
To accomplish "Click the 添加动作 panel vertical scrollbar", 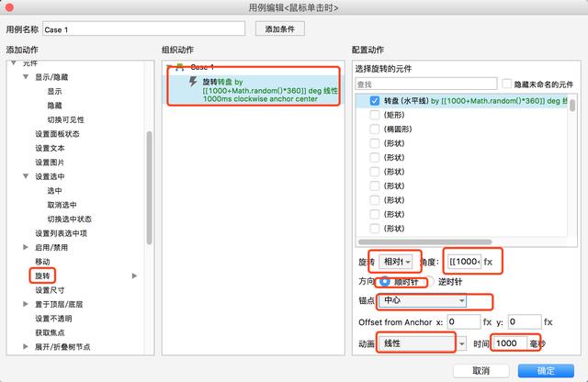I will tap(149, 188).
